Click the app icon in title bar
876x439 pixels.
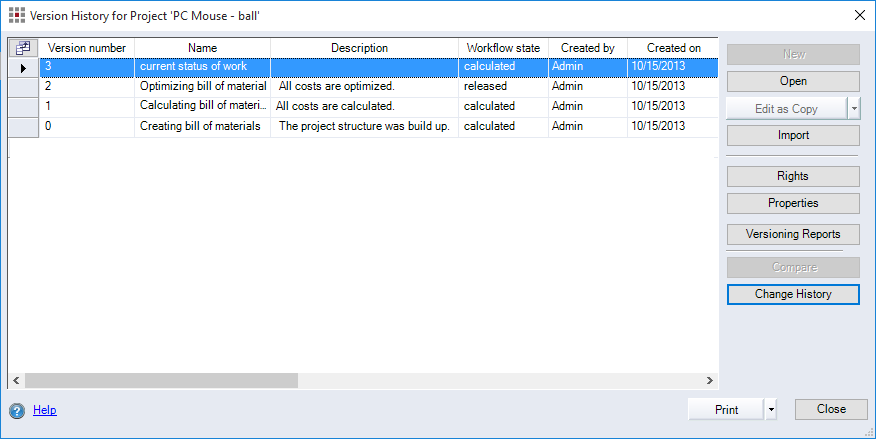[16, 15]
